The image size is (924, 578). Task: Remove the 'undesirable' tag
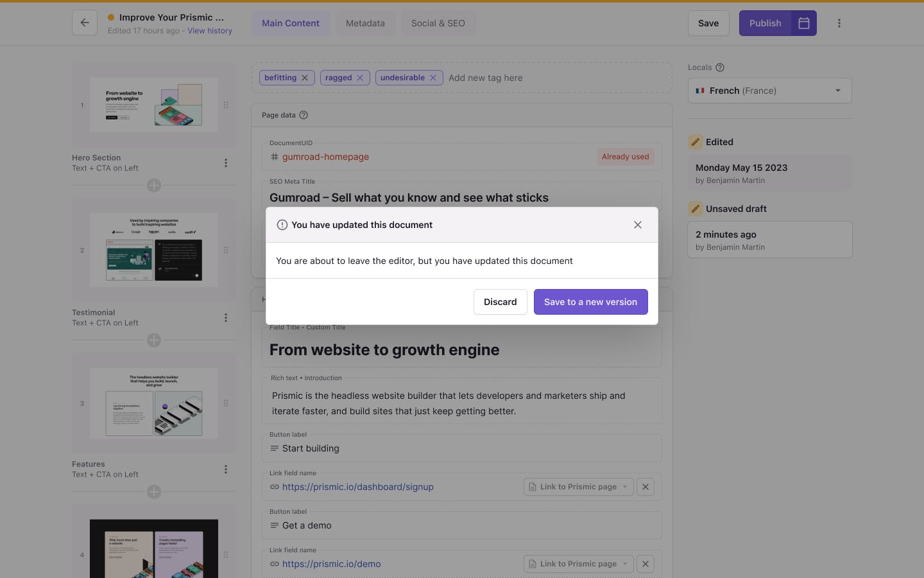(433, 78)
